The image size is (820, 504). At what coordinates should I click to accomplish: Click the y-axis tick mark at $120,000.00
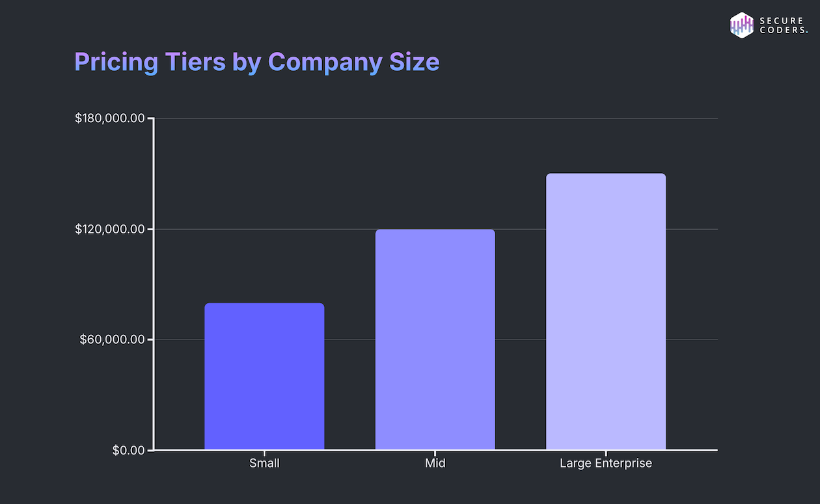point(150,229)
